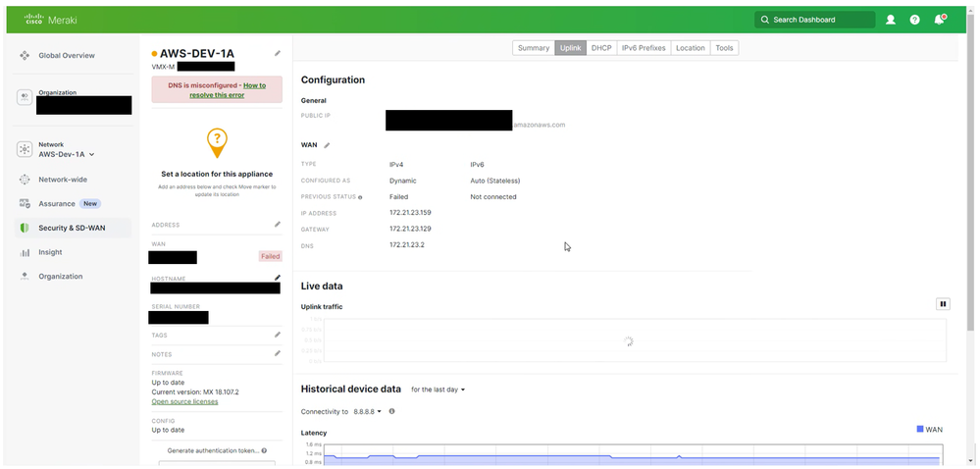Open the Tools tab
Viewport: 980px width, 469px height.
coord(724,48)
